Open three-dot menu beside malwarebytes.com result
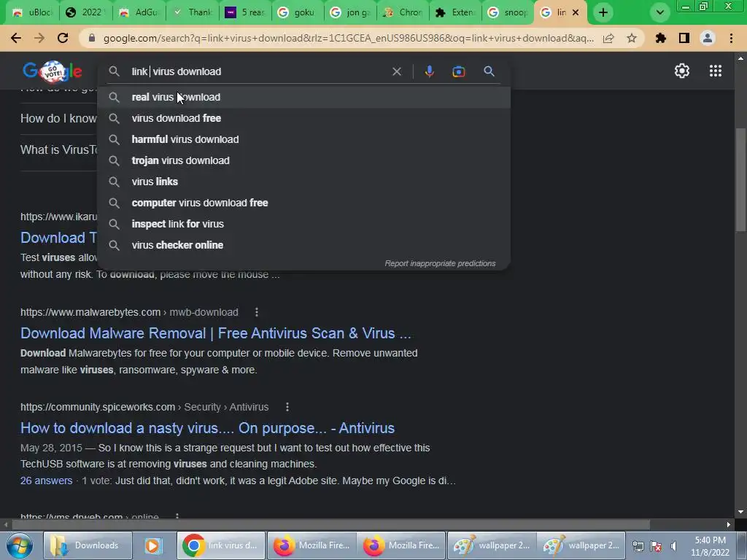This screenshot has width=747, height=560. pos(257,312)
